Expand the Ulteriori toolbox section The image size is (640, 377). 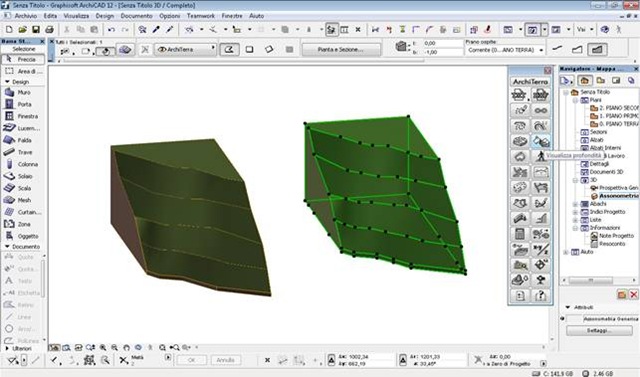coord(7,348)
